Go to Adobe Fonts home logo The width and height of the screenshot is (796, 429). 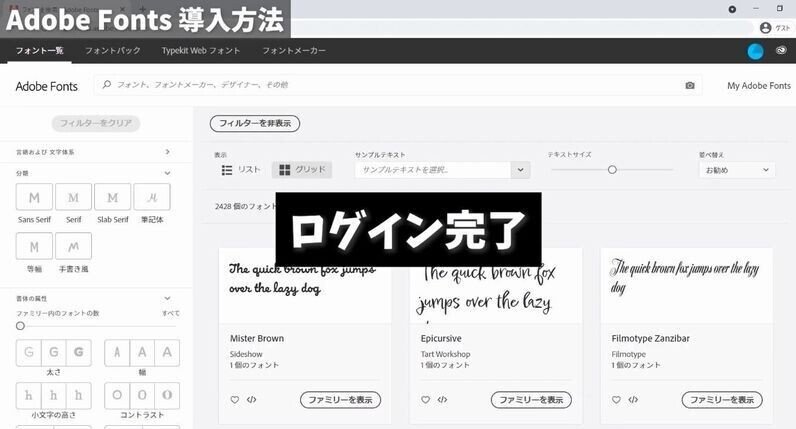(47, 86)
